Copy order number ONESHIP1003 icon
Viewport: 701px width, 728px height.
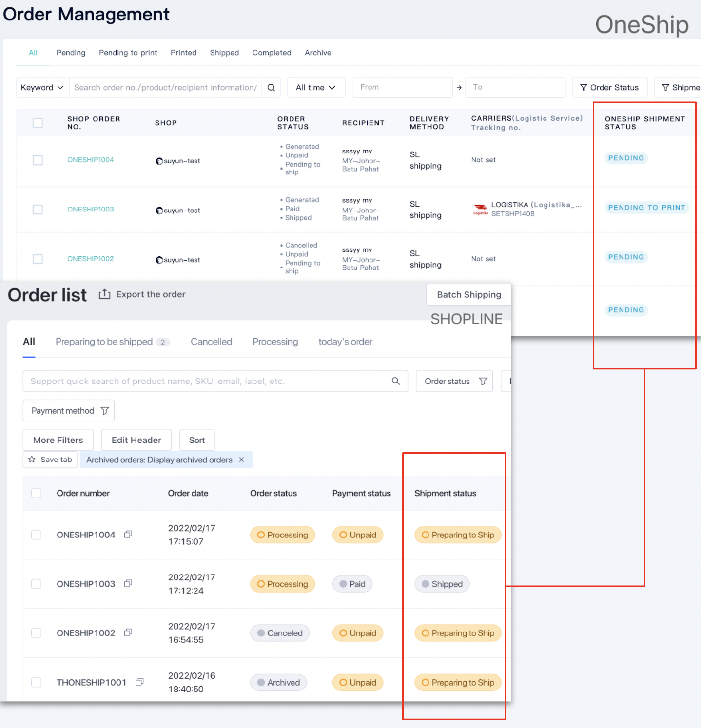(128, 584)
